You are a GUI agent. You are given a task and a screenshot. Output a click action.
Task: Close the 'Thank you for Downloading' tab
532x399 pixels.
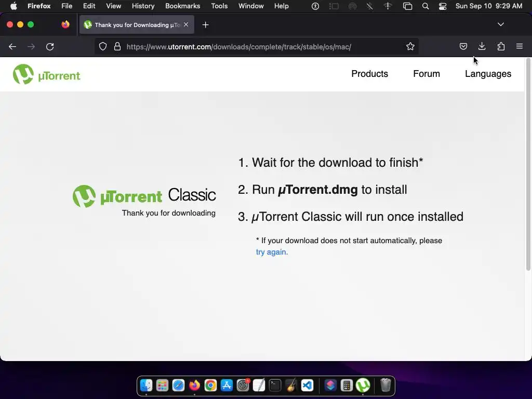[186, 24]
